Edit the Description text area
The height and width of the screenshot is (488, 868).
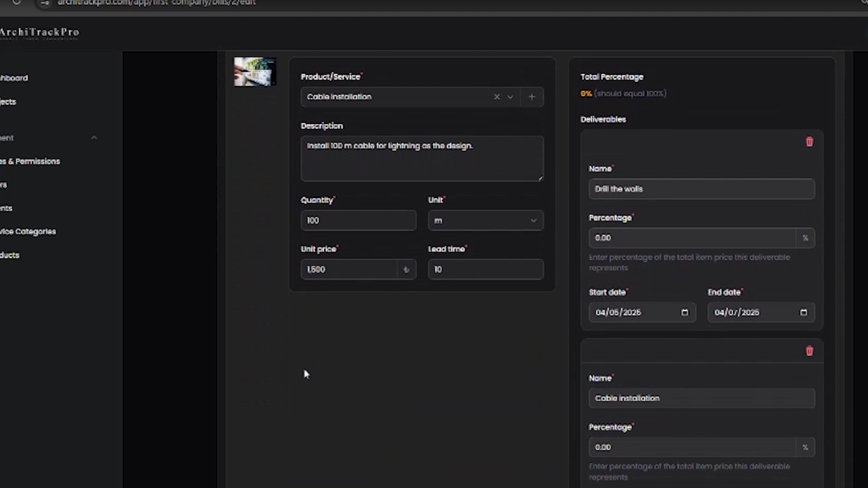coord(422,159)
